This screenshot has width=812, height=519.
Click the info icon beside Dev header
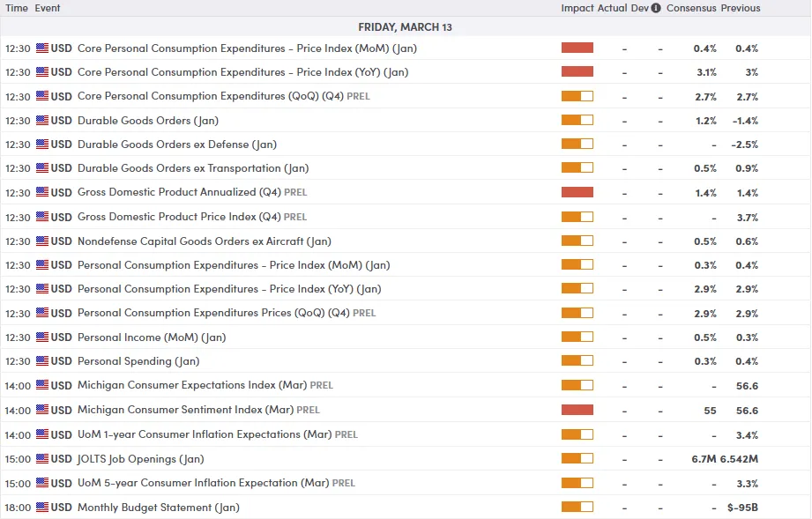[x=656, y=8]
